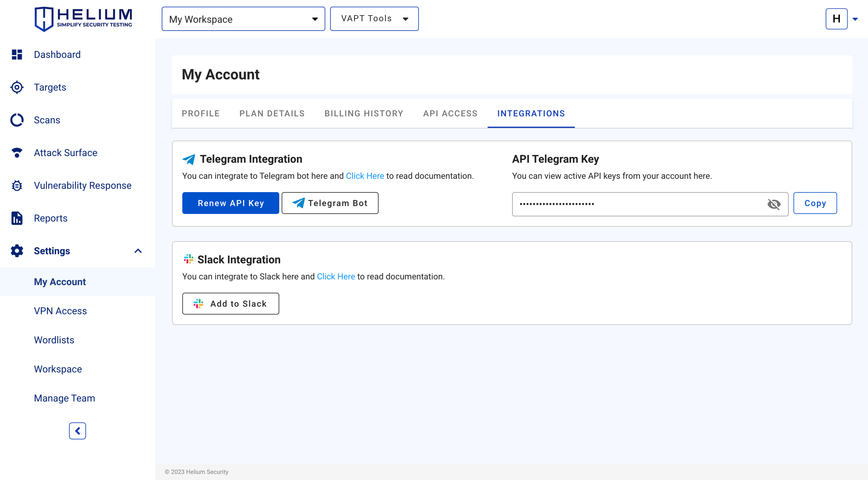The height and width of the screenshot is (480, 868).
Task: Click the Settings gear icon
Action: (x=17, y=251)
